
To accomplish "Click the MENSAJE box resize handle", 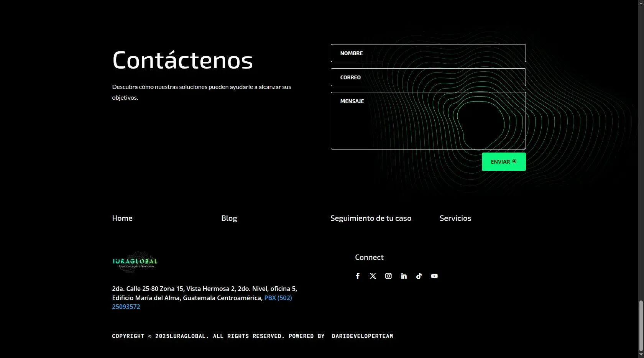I will [524, 147].
